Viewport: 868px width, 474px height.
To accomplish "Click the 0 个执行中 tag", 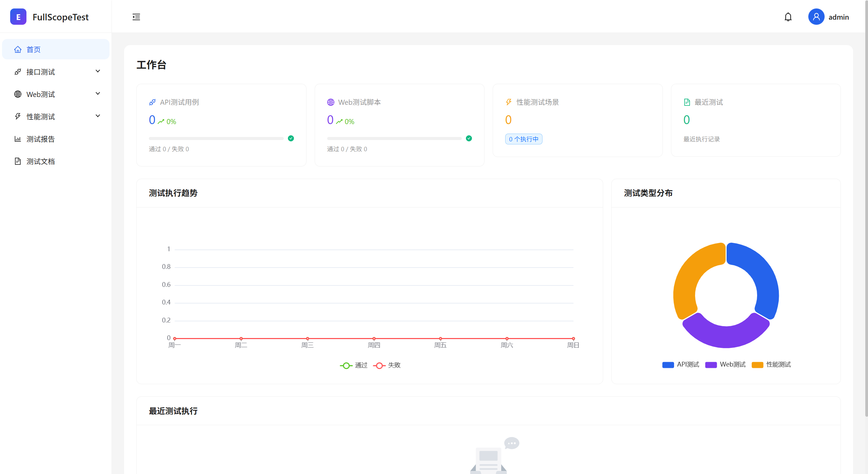I will [524, 139].
